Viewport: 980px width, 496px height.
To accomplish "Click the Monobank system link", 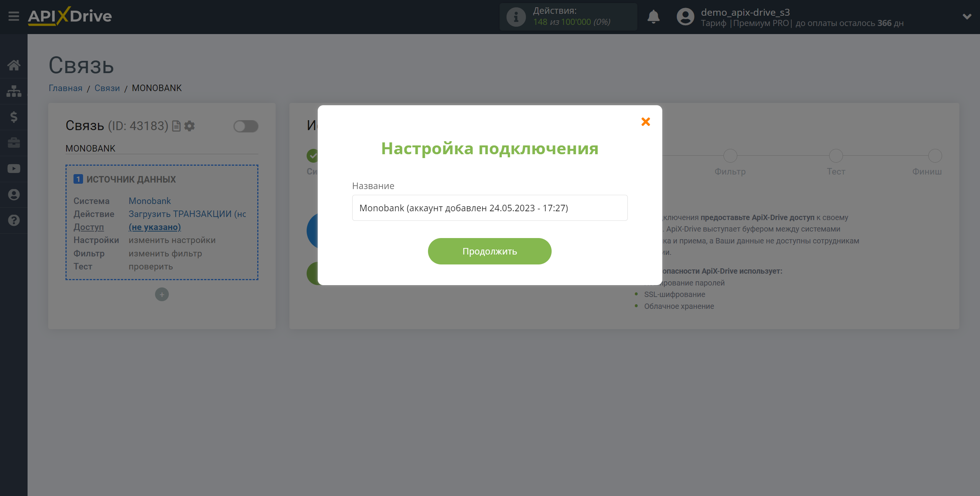I will click(x=150, y=201).
